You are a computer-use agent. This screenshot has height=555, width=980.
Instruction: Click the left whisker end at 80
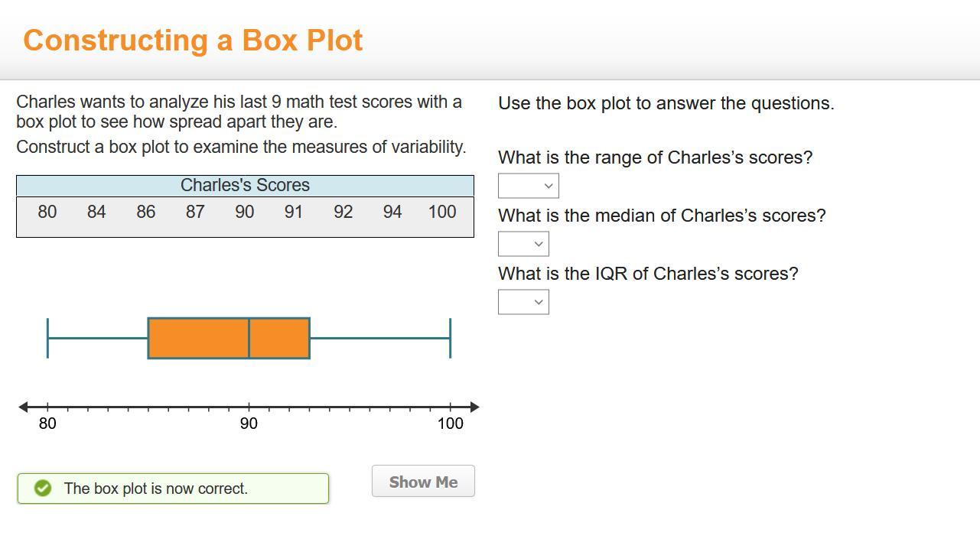pyautogui.click(x=47, y=338)
